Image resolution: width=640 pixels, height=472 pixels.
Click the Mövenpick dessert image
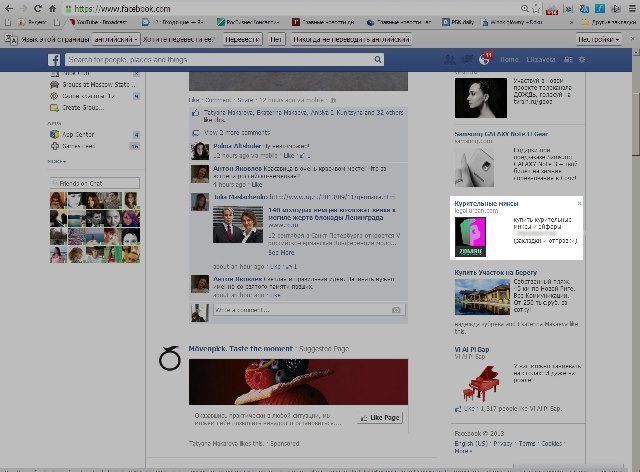298,382
